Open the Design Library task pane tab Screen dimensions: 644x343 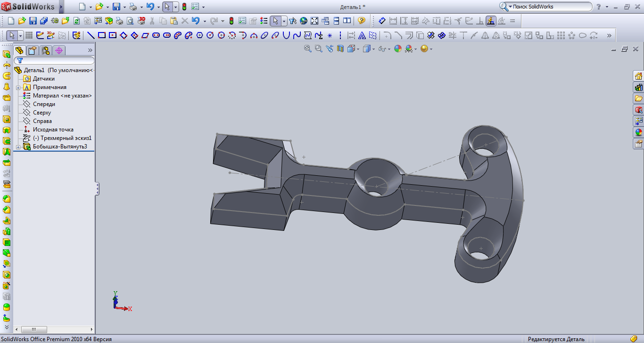coord(639,87)
